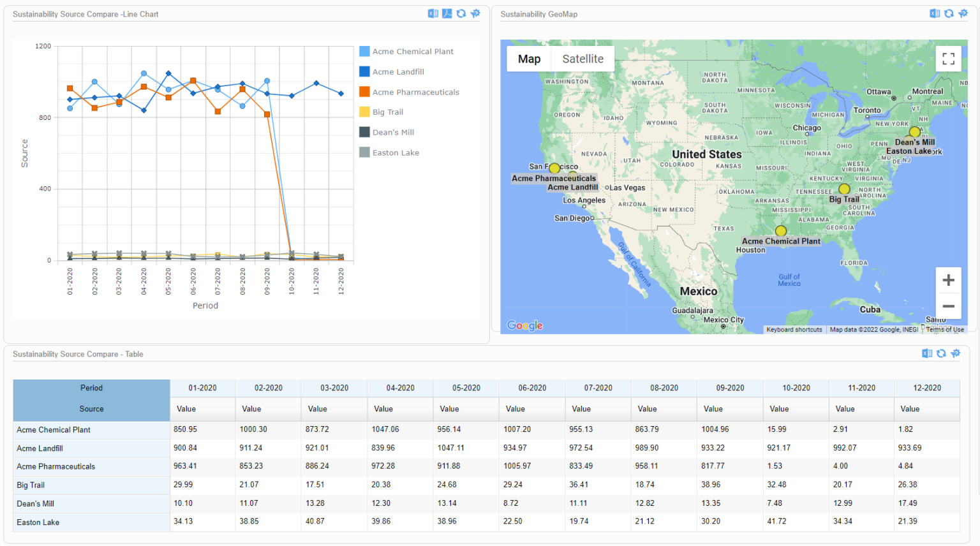Refresh the Sustainability GeoMap
The image size is (980, 546).
click(950, 13)
